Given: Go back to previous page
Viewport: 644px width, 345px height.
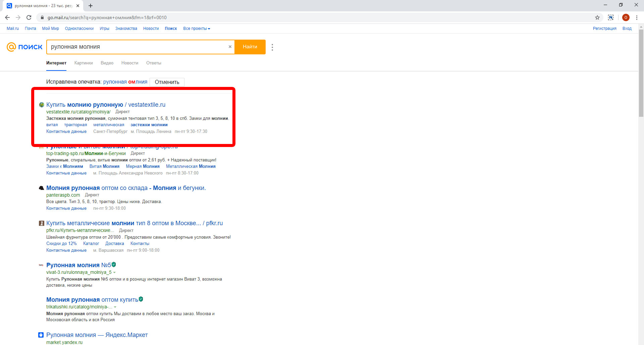Looking at the screenshot, I should (7, 17).
